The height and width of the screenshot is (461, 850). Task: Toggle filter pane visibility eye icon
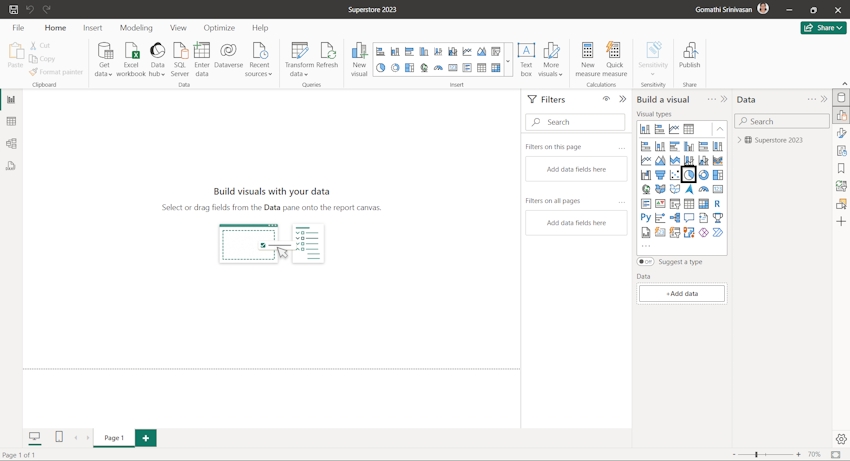tap(606, 99)
